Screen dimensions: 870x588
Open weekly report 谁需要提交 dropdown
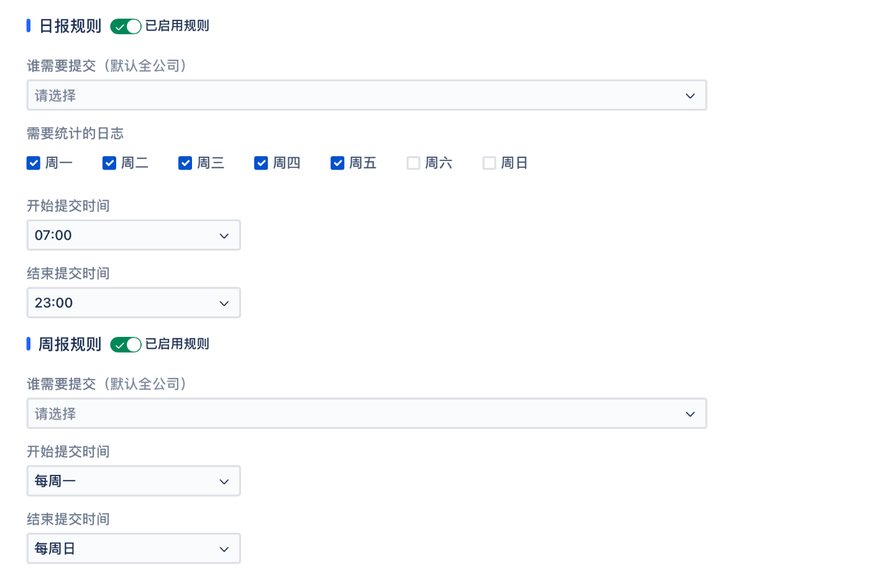(367, 413)
